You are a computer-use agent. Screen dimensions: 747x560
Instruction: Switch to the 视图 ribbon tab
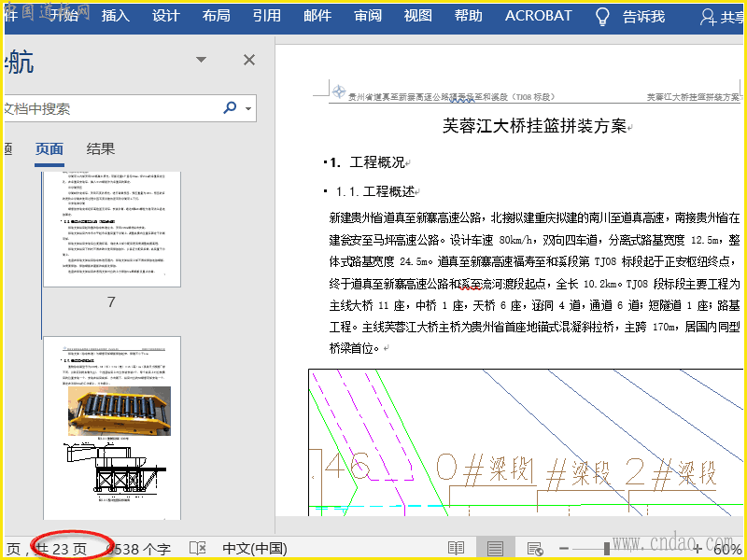point(417,16)
